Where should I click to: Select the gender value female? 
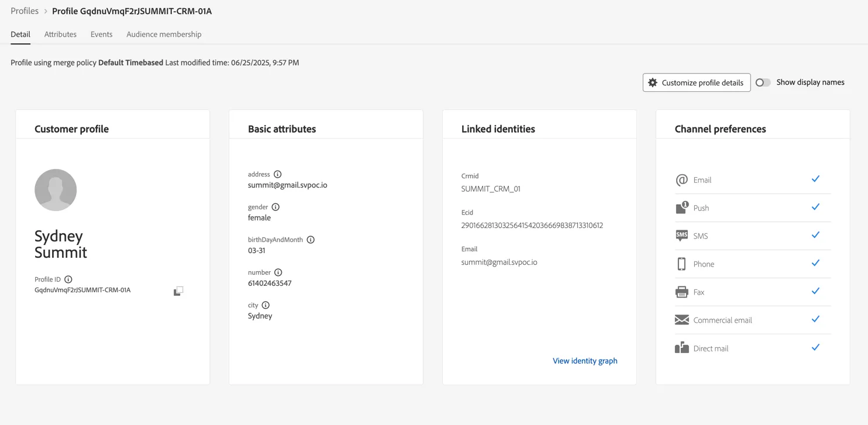tap(259, 218)
